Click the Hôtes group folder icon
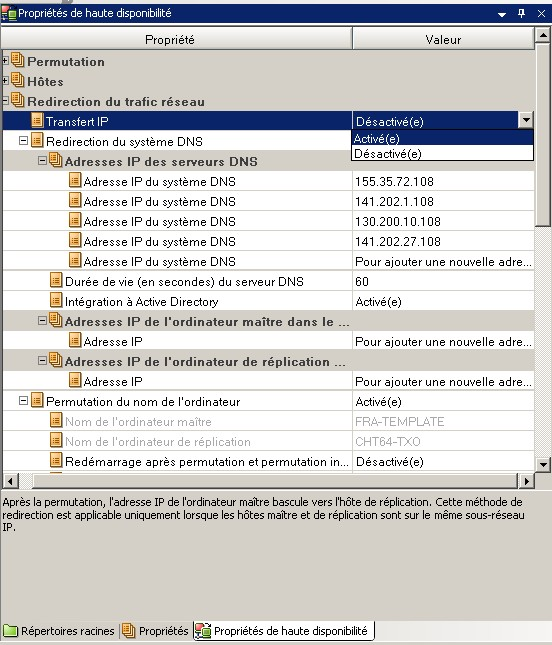The image size is (552, 645). [x=18, y=80]
